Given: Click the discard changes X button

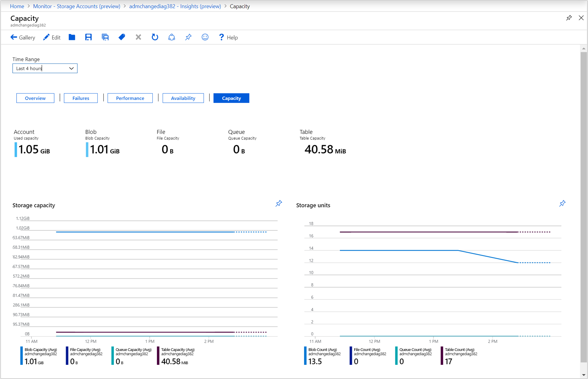Looking at the screenshot, I should (x=138, y=37).
